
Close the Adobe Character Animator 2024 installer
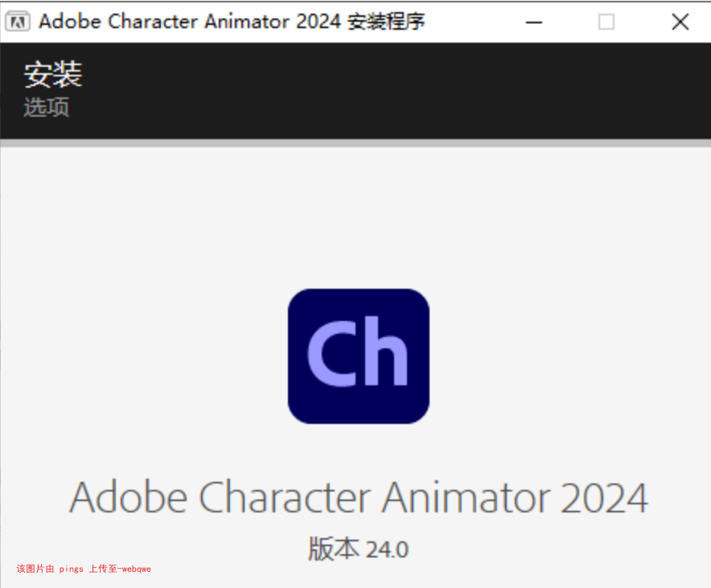click(x=680, y=22)
